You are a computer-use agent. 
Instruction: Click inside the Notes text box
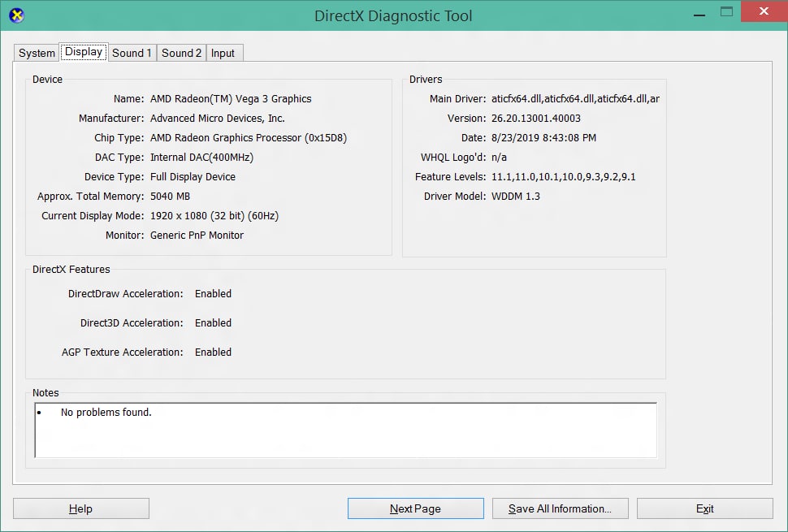346,430
